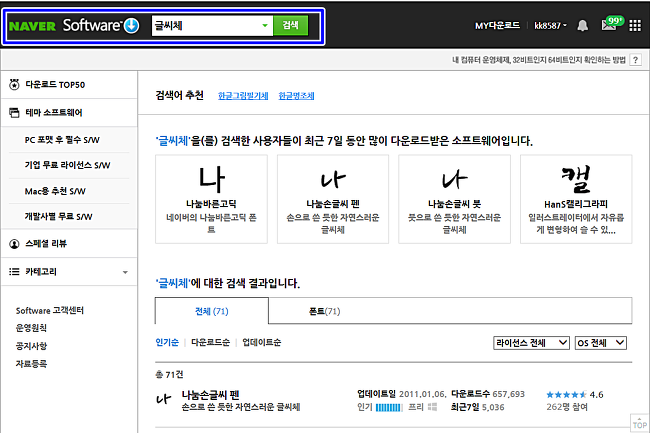The width and height of the screenshot is (650, 433).
Task: Select PC 포맷 후 필수 S/W
Action: coord(62,140)
